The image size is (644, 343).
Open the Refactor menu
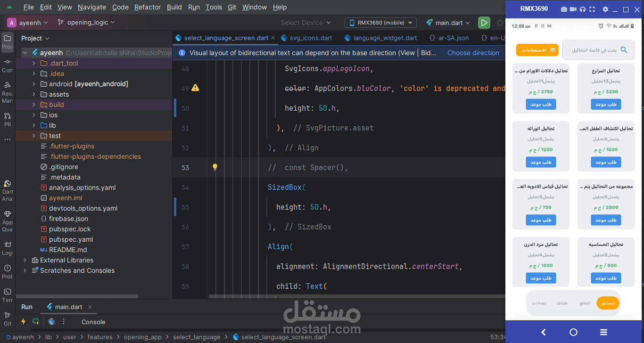point(148,7)
